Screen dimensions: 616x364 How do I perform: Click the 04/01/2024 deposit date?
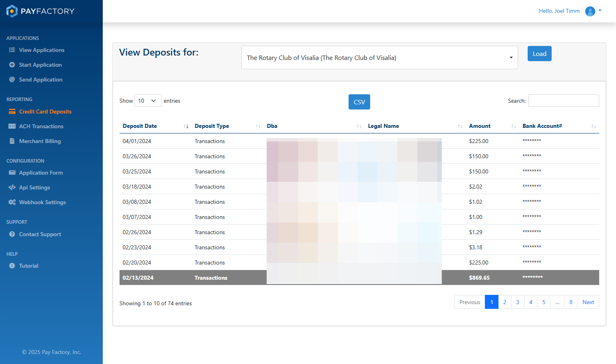(x=137, y=141)
